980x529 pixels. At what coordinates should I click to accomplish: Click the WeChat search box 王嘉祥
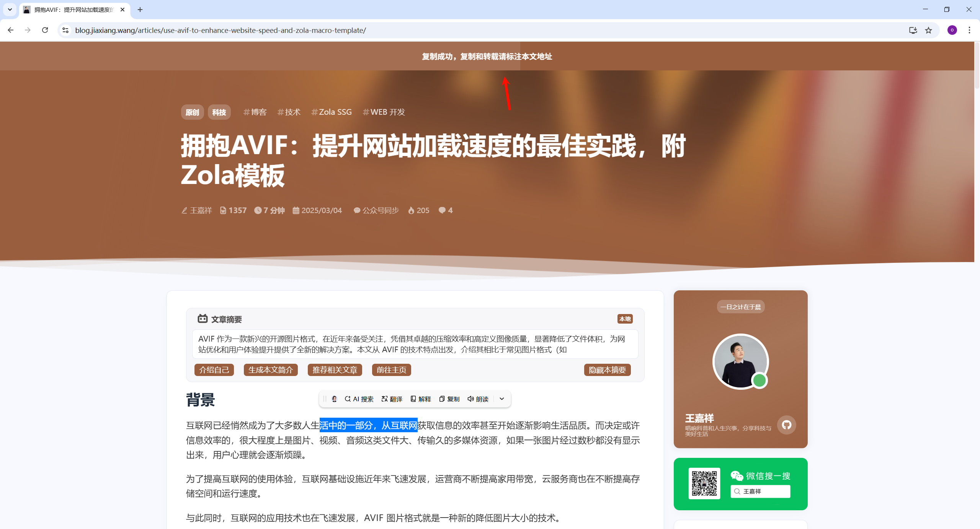coord(760,492)
